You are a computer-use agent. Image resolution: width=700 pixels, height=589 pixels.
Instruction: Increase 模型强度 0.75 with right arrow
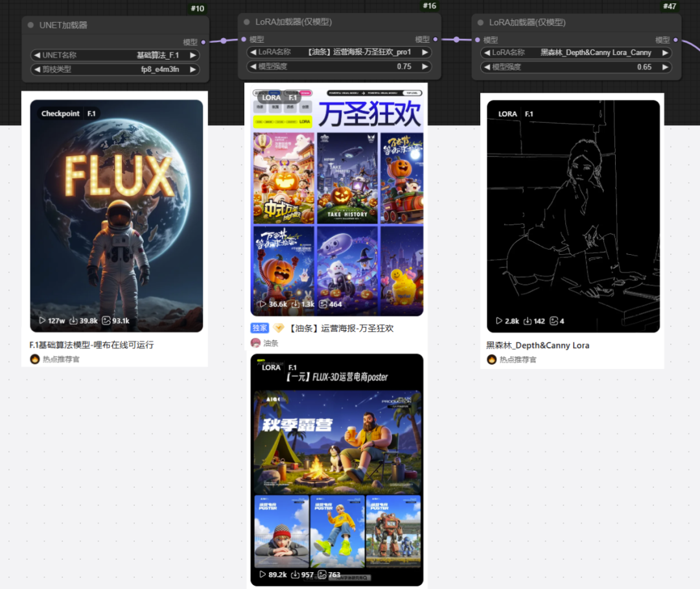[x=425, y=66]
